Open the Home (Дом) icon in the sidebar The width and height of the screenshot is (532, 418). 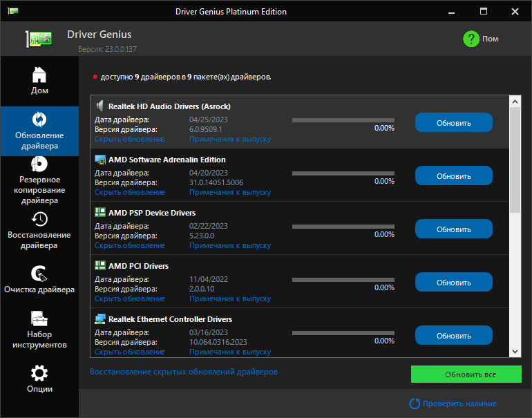(x=39, y=75)
